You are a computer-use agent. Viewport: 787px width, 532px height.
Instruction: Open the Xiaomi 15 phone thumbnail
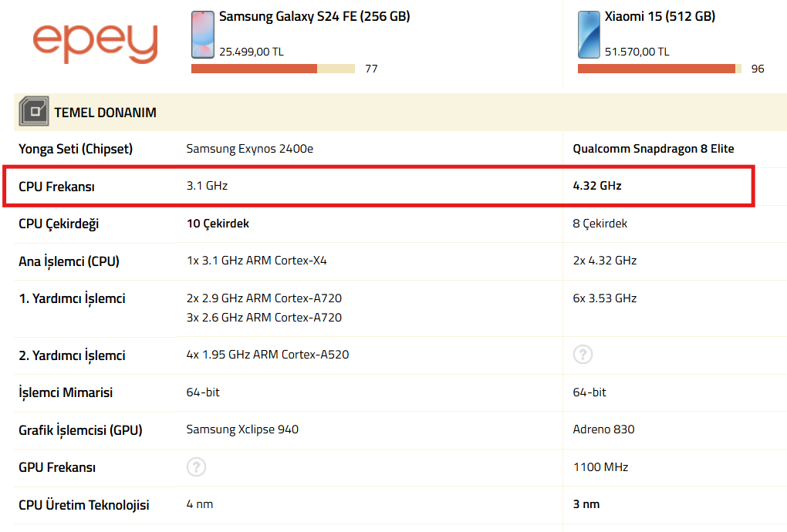(589, 35)
